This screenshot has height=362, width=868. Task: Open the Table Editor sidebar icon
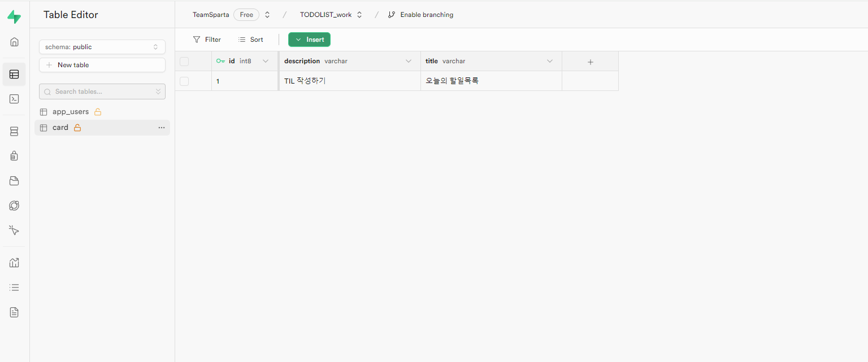pos(14,74)
